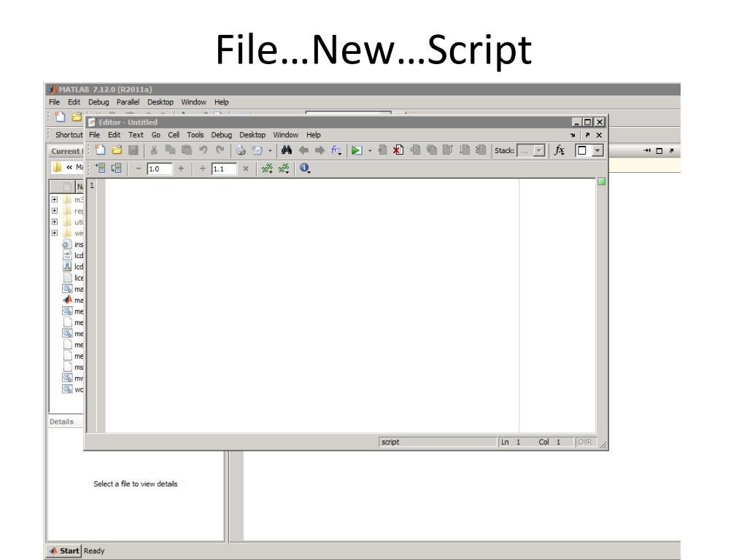Click set/clear breakpoint icon
This screenshot has height=560, width=747.
(382, 150)
